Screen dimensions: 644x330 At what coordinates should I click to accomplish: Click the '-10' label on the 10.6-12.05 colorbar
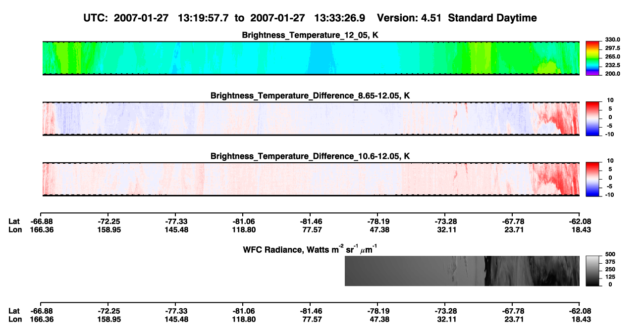tap(609, 195)
